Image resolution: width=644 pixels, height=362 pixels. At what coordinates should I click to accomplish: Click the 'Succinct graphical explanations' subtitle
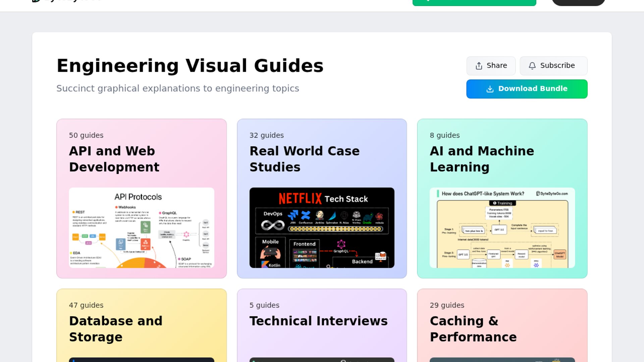178,88
